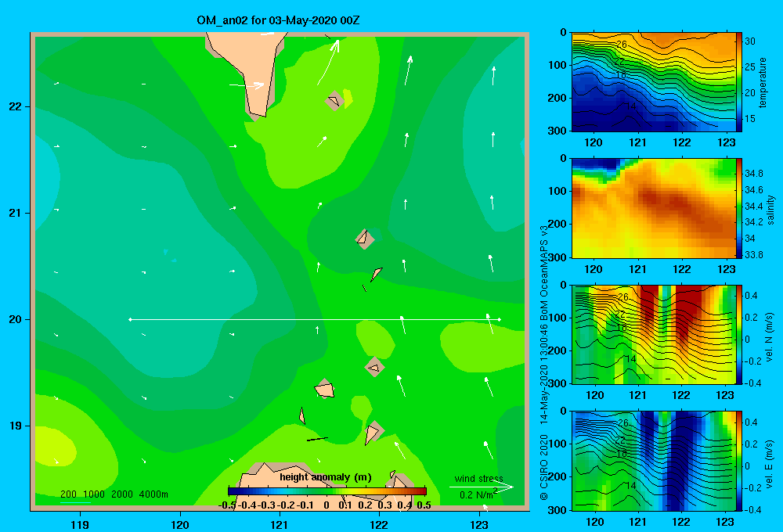Viewport: 783px width, 532px height.
Task: Click the depth contour legend '200 1000 2000 4000m'
Action: click(114, 494)
